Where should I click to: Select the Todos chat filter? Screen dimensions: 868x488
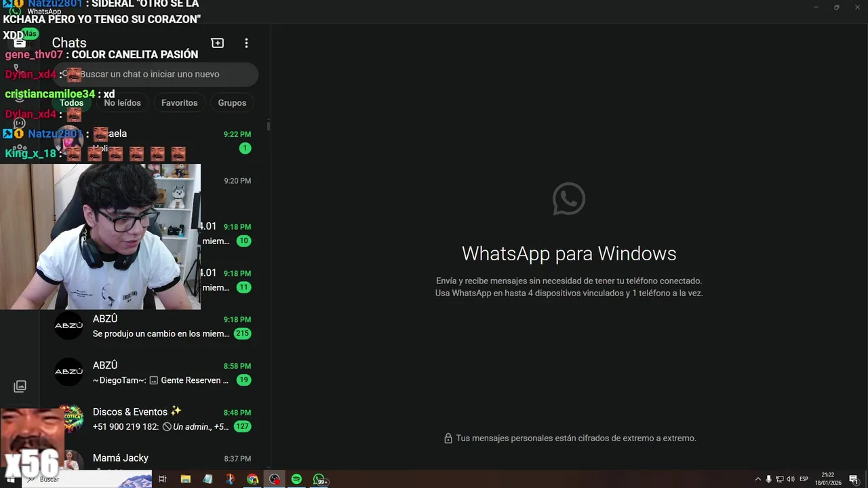coord(71,102)
